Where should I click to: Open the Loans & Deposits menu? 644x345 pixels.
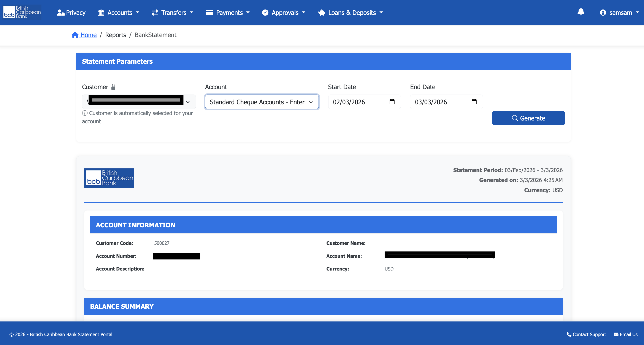coord(351,13)
